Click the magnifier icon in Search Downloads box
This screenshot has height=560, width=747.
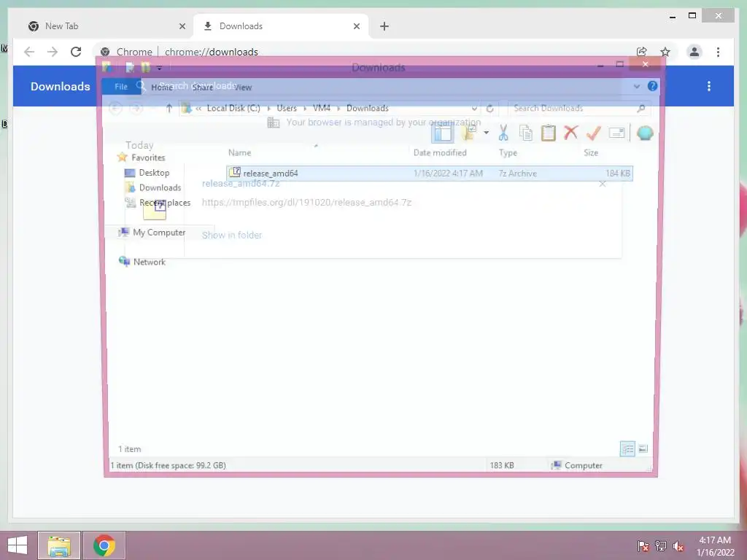641,109
